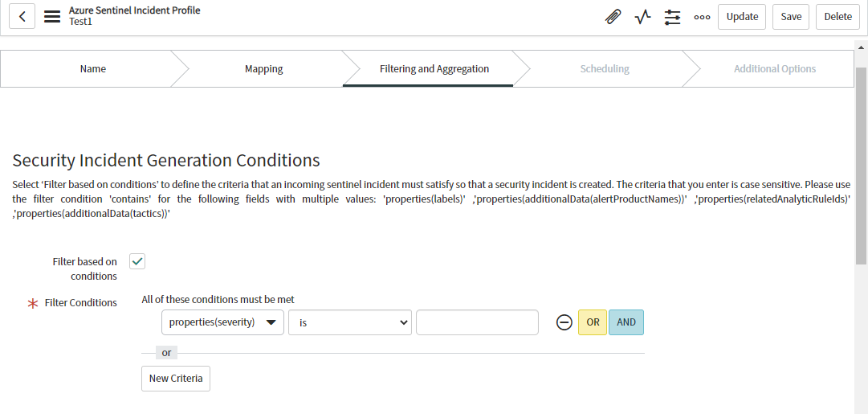Switch to the Name step tab
The image size is (868, 414).
92,68
